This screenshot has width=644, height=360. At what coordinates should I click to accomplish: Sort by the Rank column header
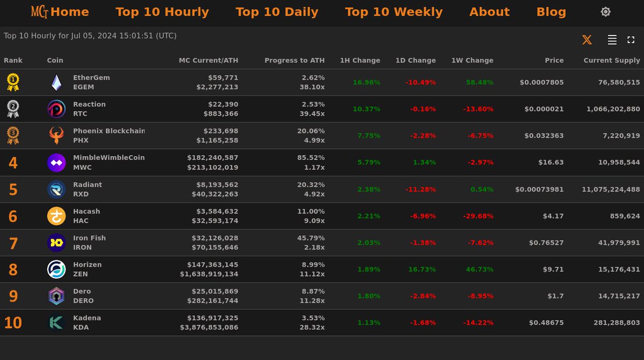click(13, 60)
